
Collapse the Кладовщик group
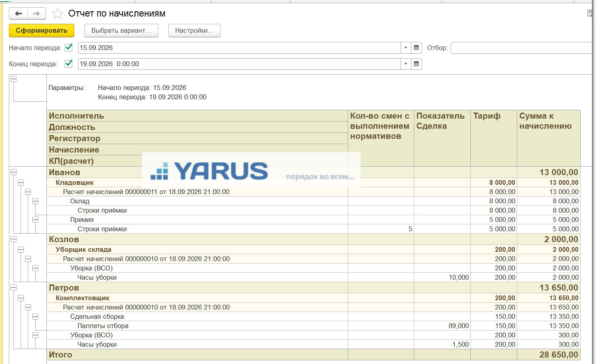pos(21,182)
